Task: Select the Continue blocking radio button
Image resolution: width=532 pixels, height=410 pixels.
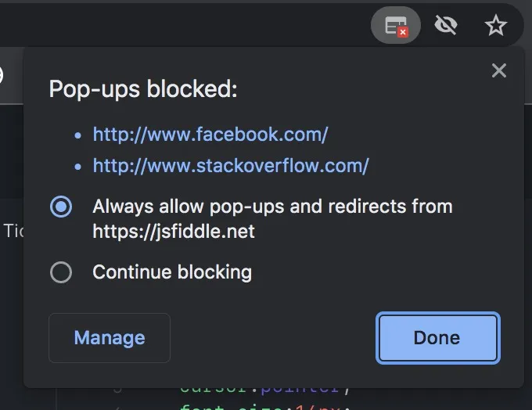Action: [x=61, y=272]
